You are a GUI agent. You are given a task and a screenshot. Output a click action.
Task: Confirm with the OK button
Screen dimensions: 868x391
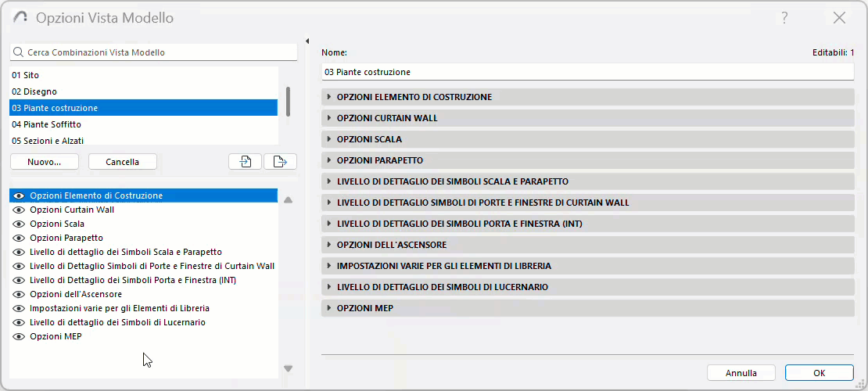(820, 373)
